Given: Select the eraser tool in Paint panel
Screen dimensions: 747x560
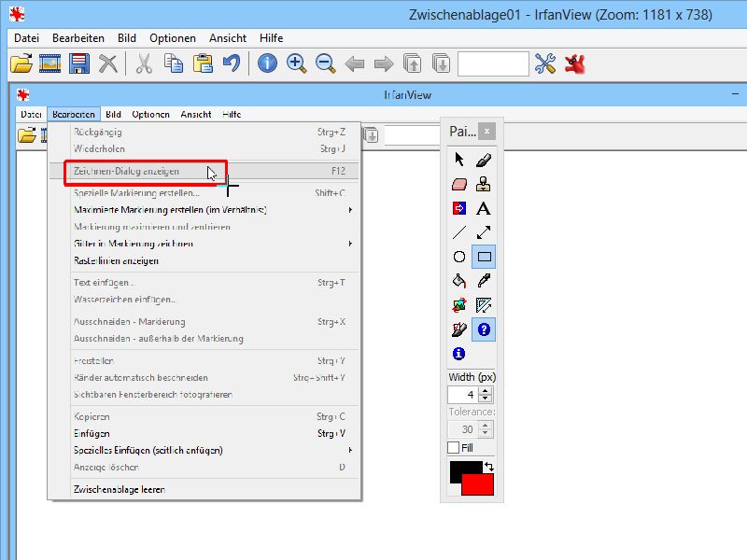Looking at the screenshot, I should click(x=459, y=184).
